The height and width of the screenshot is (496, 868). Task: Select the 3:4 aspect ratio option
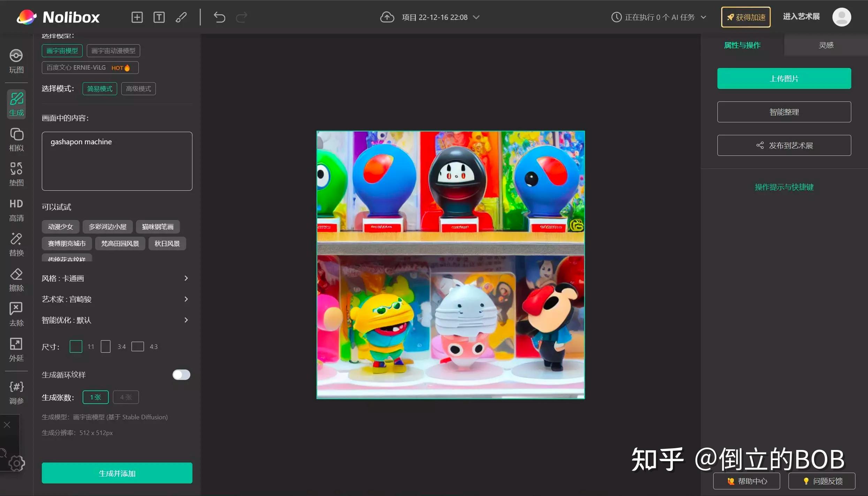coord(106,346)
